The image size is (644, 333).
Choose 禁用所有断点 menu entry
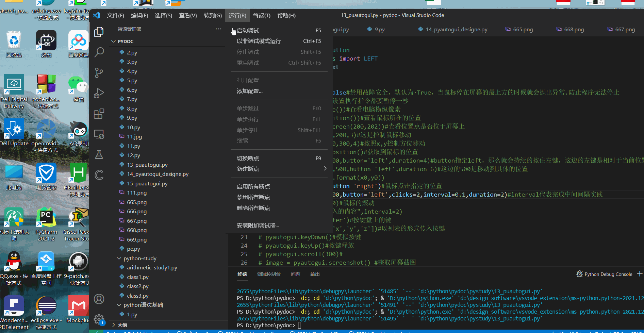click(x=279, y=197)
